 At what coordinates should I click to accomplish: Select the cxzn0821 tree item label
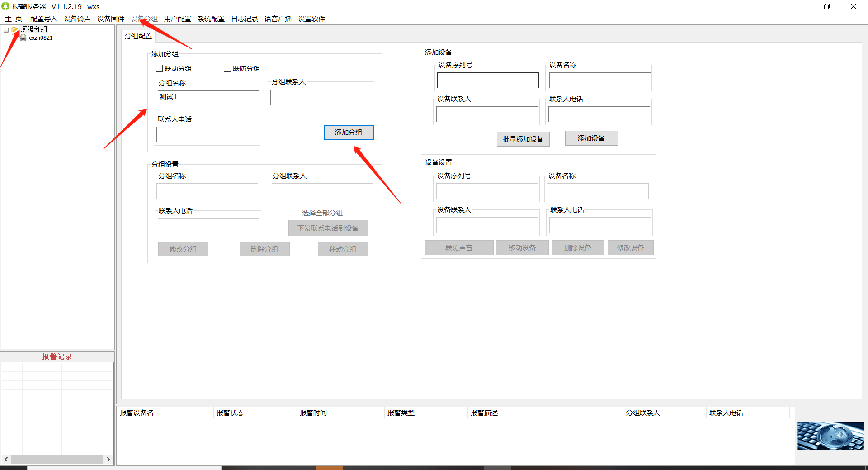click(41, 38)
